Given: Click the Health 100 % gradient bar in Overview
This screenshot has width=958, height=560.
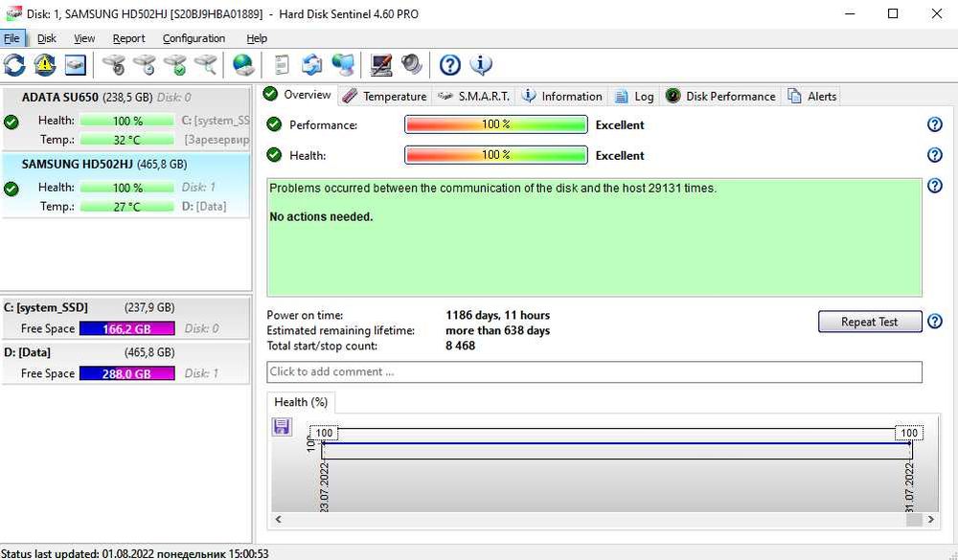Looking at the screenshot, I should coord(496,155).
